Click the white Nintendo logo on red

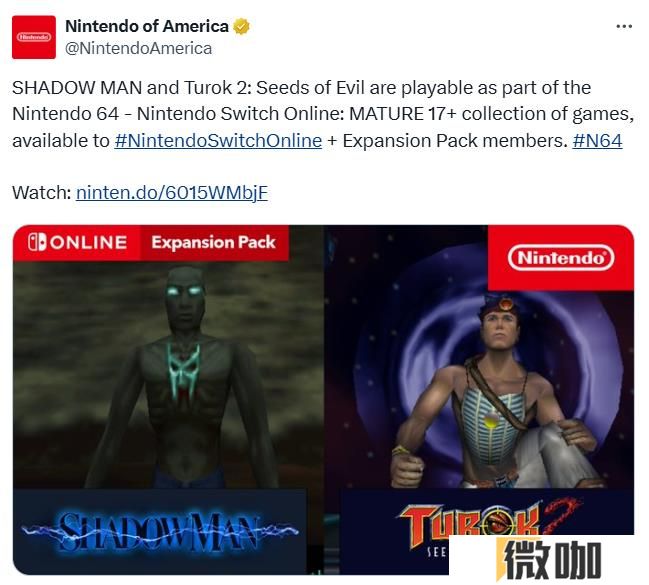561,258
